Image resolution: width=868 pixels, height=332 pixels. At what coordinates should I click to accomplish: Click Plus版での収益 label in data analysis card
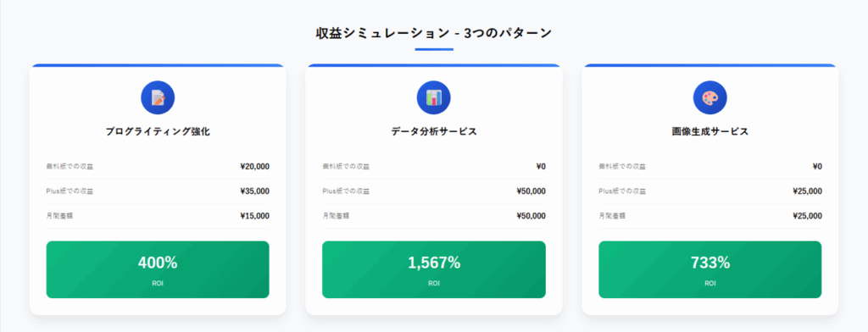pos(346,191)
